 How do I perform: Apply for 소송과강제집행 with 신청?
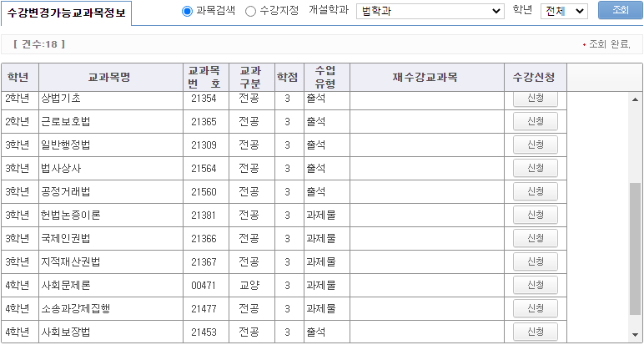[536, 308]
